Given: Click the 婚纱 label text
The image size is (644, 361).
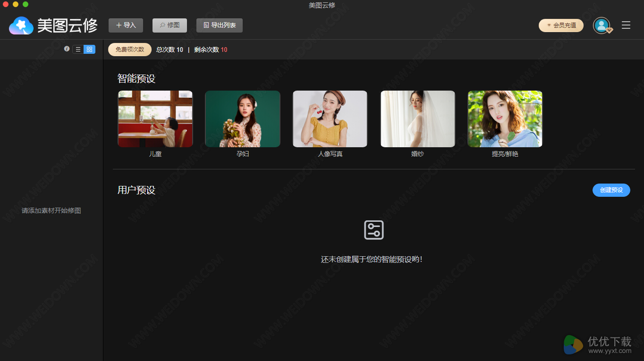Looking at the screenshot, I should 418,154.
